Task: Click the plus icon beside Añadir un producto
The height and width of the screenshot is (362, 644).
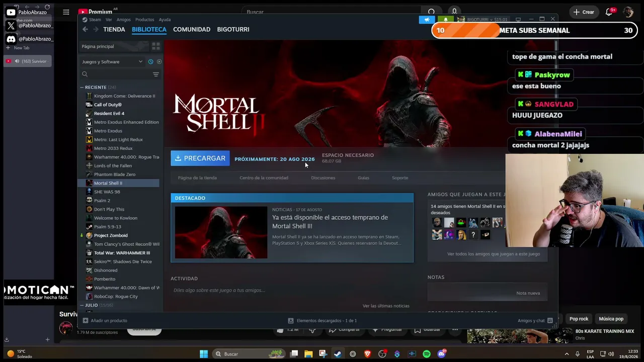Action: 85,320
